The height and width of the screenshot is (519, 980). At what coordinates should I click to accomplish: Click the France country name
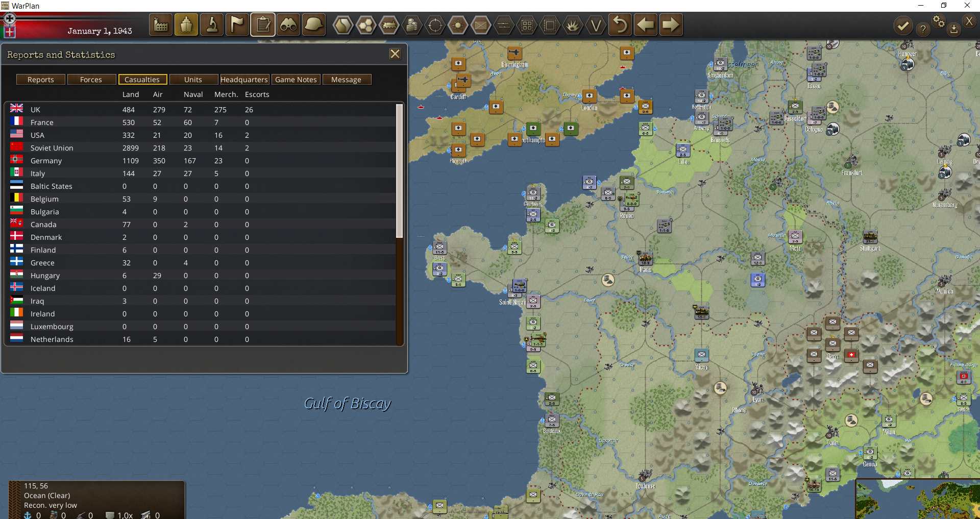click(42, 122)
